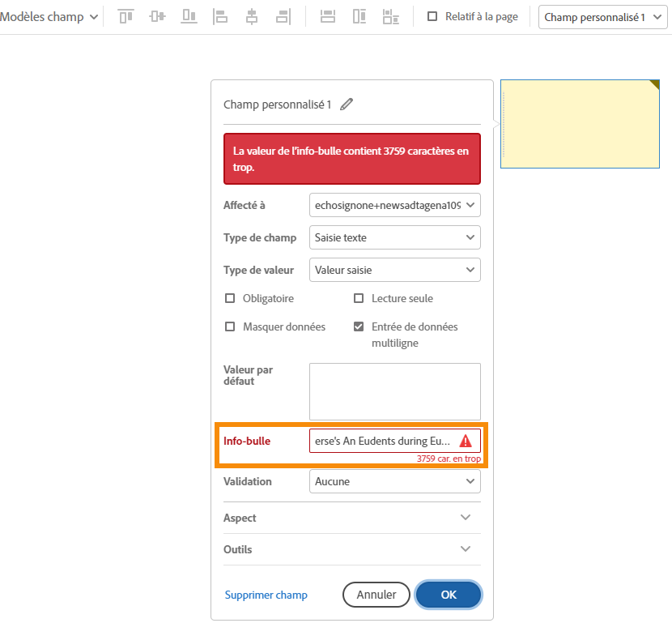The height and width of the screenshot is (623, 672).
Task: Check the Masquer données checkbox
Action: tap(230, 326)
